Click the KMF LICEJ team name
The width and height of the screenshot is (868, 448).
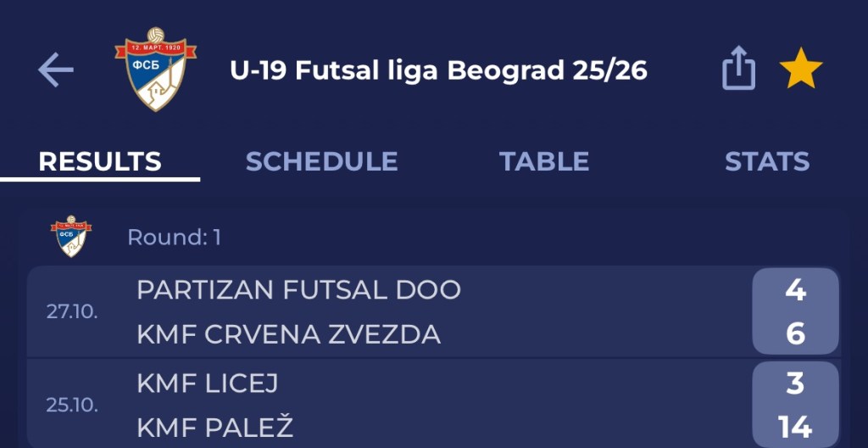[x=207, y=384]
